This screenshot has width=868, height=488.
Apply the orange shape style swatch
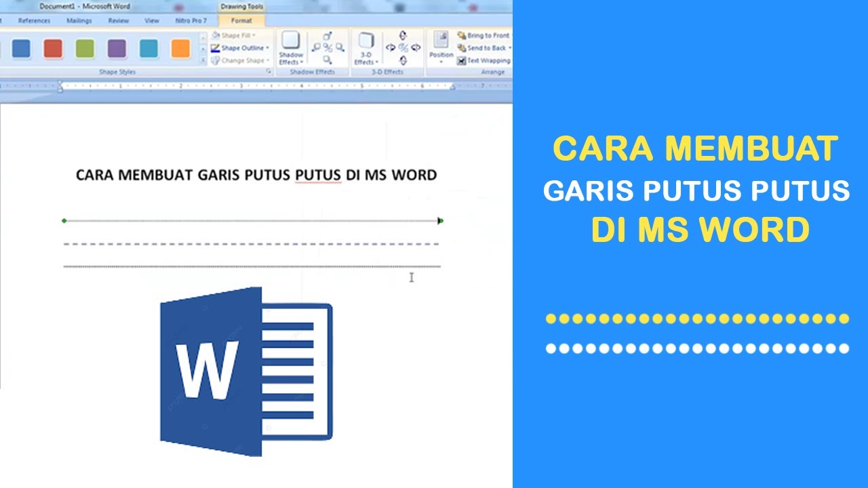180,48
